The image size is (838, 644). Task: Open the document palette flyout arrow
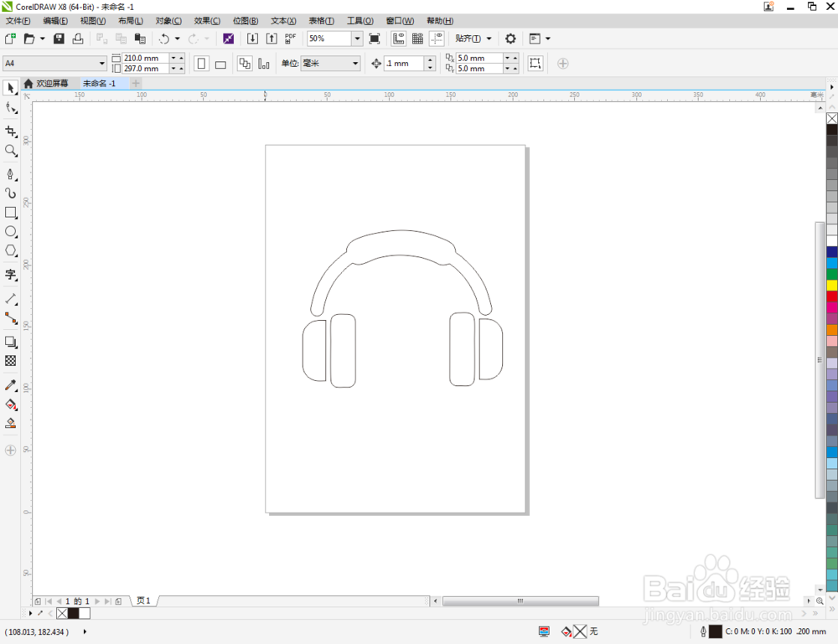(x=30, y=613)
